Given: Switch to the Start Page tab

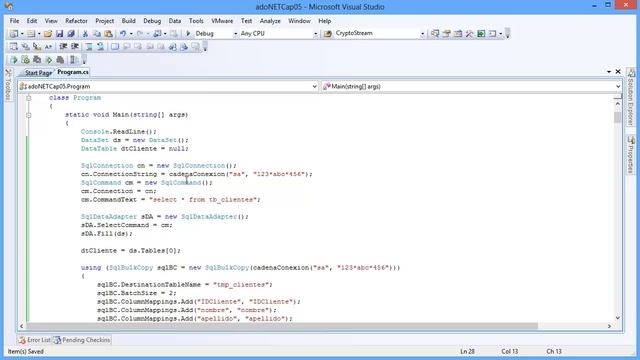Looking at the screenshot, I should pos(38,73).
